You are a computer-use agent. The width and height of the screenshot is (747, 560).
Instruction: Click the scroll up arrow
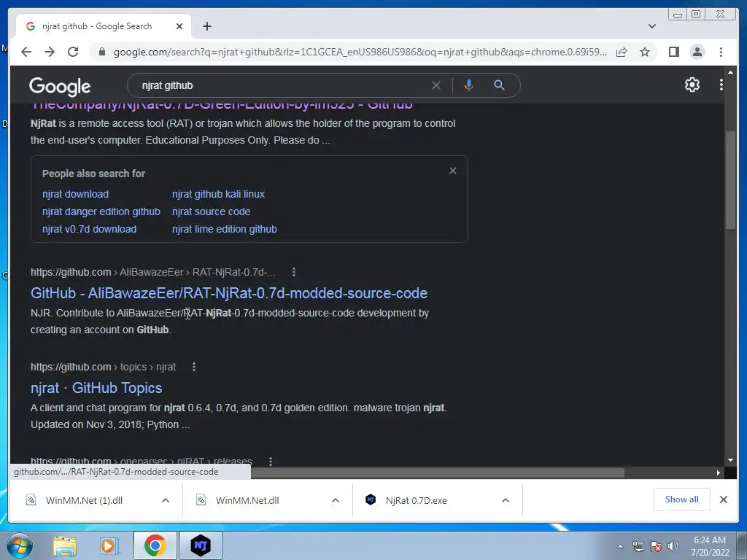[x=730, y=72]
